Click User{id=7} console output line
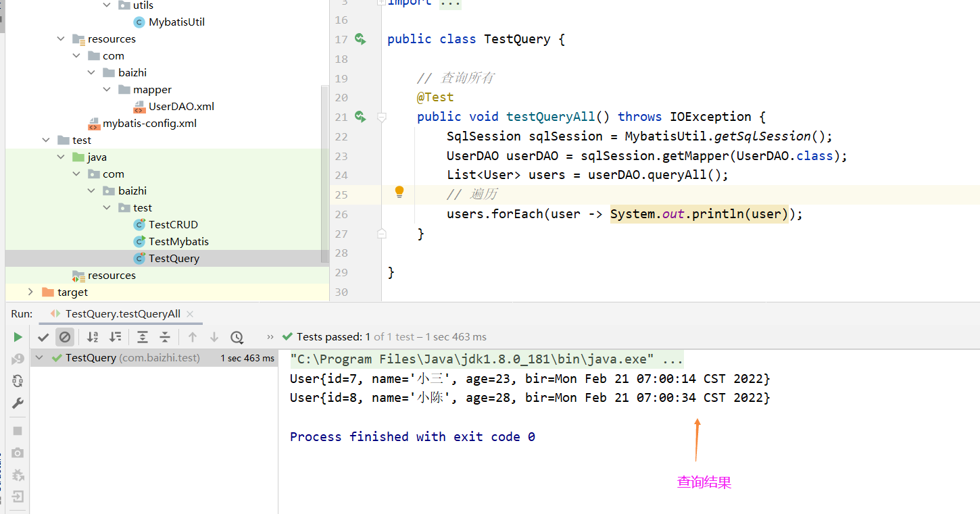Screen dimensions: 980x514 tap(530, 379)
